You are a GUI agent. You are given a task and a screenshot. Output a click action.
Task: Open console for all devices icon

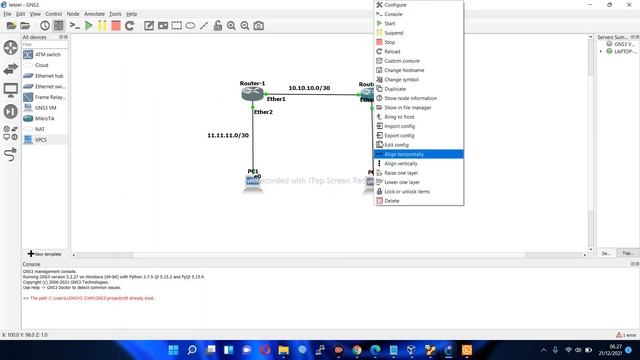point(75,26)
